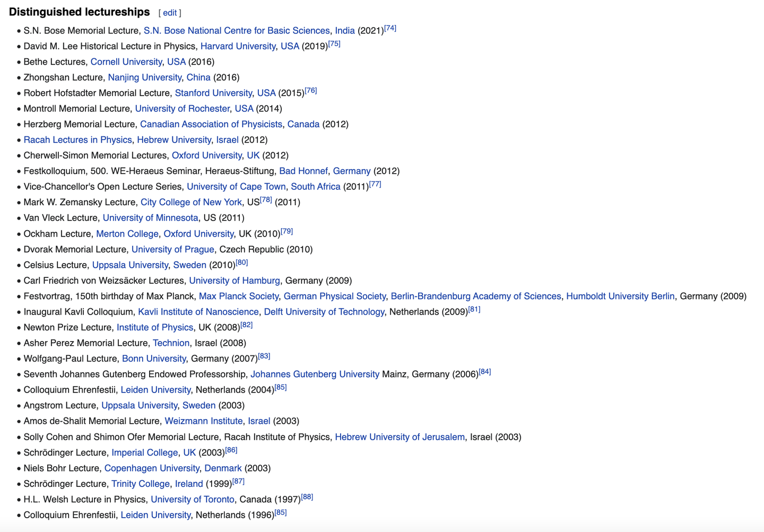Click the edit link beside Distinguished lectureships

tap(170, 13)
